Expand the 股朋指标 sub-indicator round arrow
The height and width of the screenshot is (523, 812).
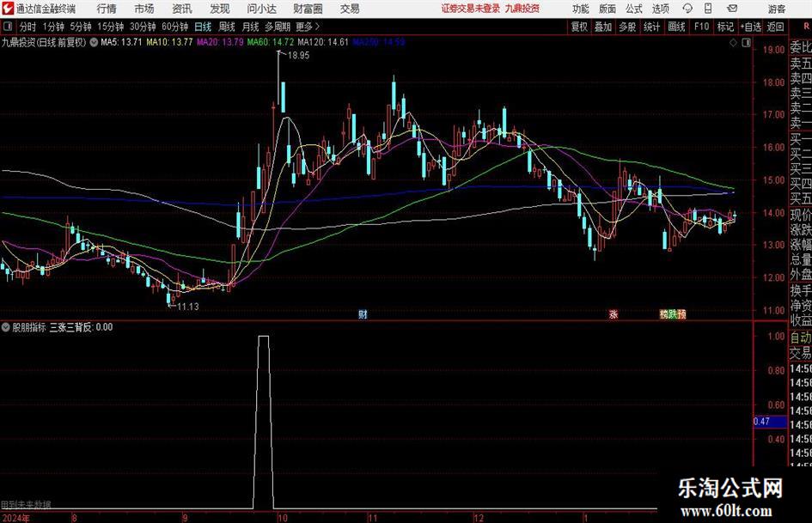[x=6, y=327]
